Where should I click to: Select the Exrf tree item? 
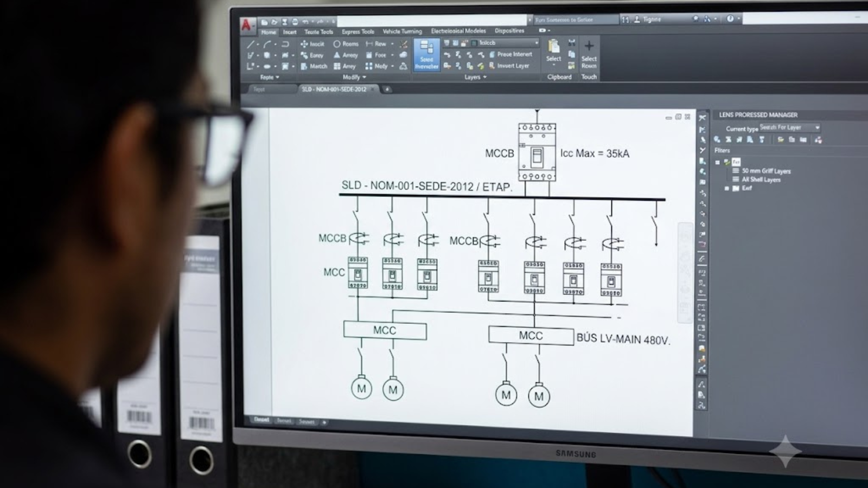(x=746, y=188)
